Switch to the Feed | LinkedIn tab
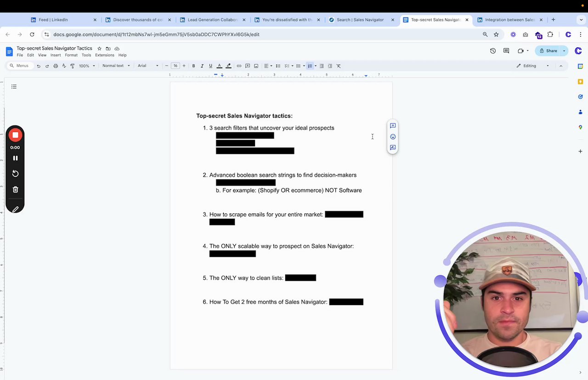 coord(63,20)
